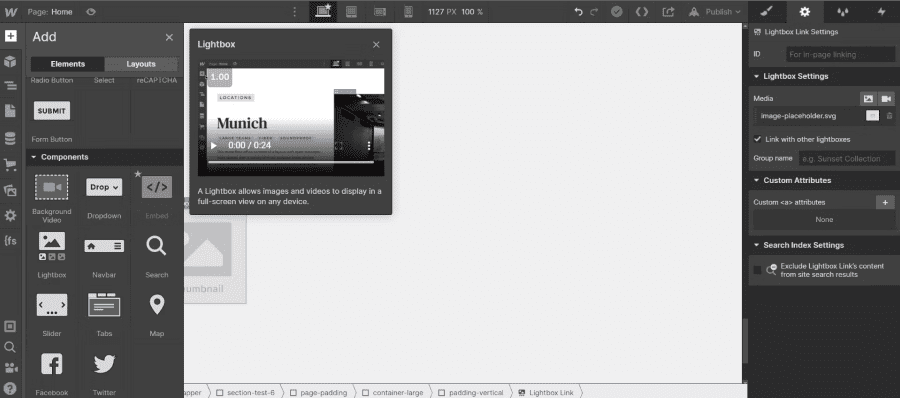
Task: Select video media type
Action: pos(886,99)
